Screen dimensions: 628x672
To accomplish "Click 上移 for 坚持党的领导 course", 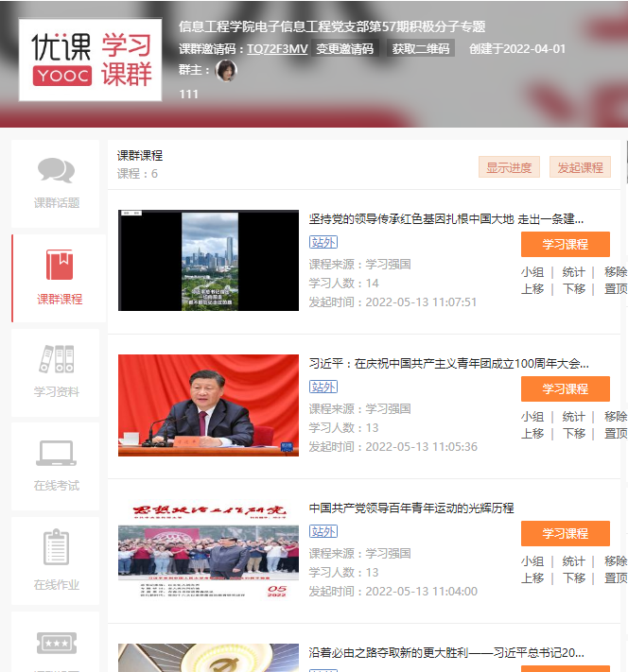I will [x=532, y=289].
